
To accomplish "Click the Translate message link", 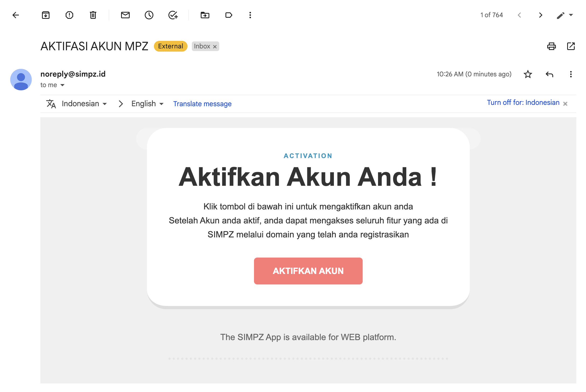I will click(x=202, y=104).
